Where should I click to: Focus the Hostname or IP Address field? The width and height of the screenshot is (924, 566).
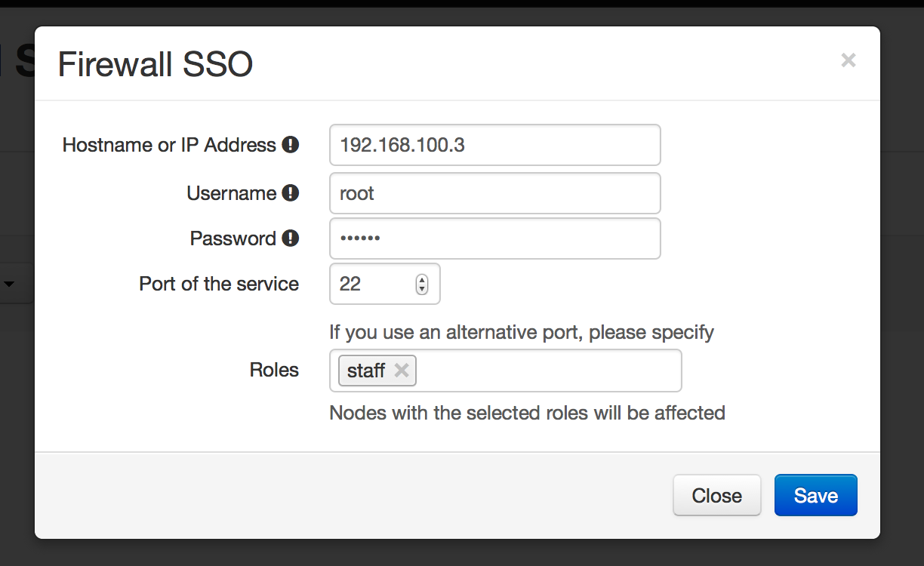[495, 145]
